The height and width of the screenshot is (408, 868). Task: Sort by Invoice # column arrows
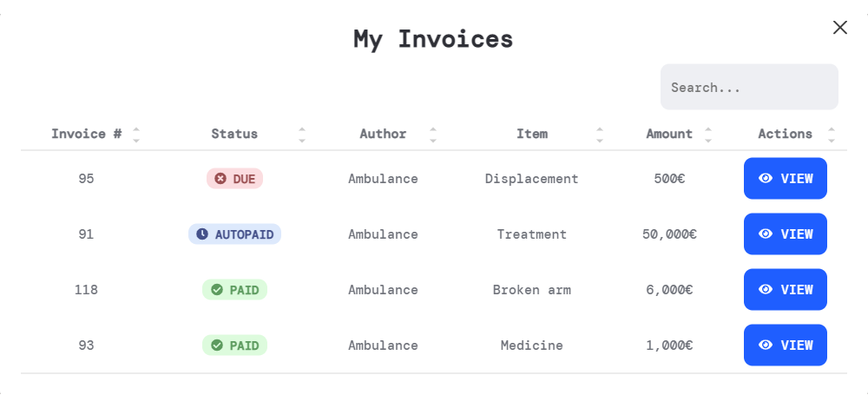[x=136, y=135]
